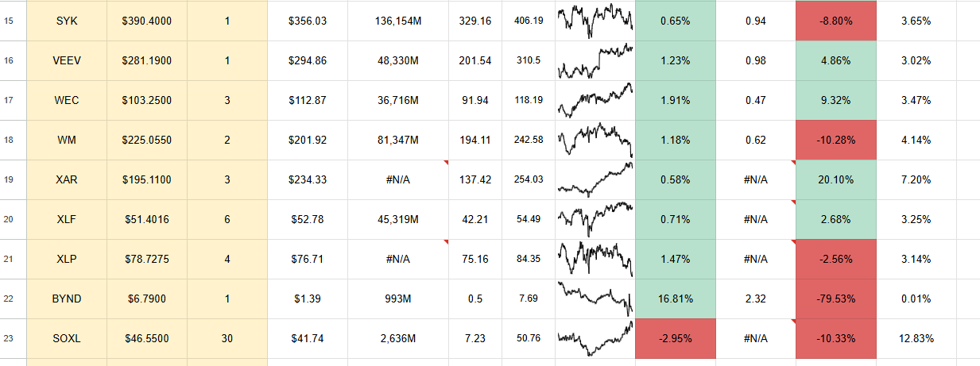Screen dimensions: 980x366
Task: Click the 136,154M market cap cell
Action: tap(398, 21)
